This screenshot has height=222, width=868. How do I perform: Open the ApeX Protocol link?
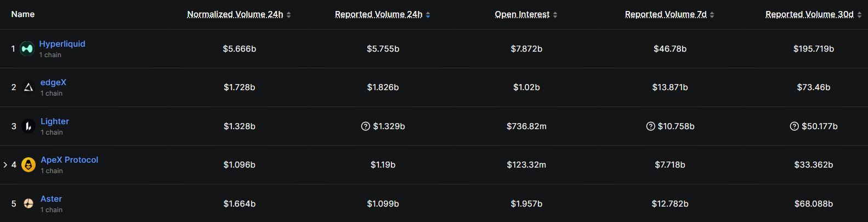click(x=69, y=160)
